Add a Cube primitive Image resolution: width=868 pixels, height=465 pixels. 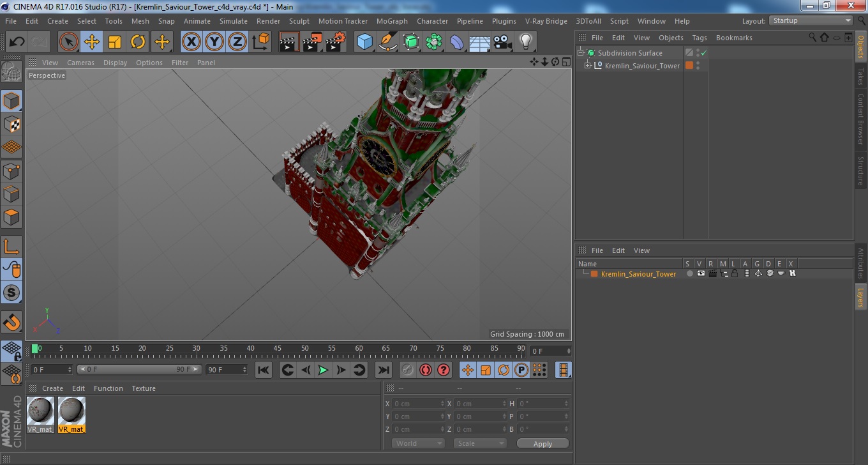point(365,42)
